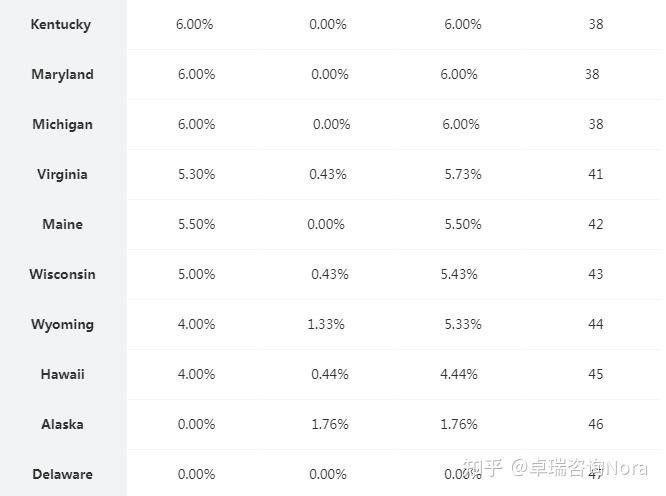
Task: Click the 0.44% cell in Hawaii row
Action: pyautogui.click(x=330, y=374)
